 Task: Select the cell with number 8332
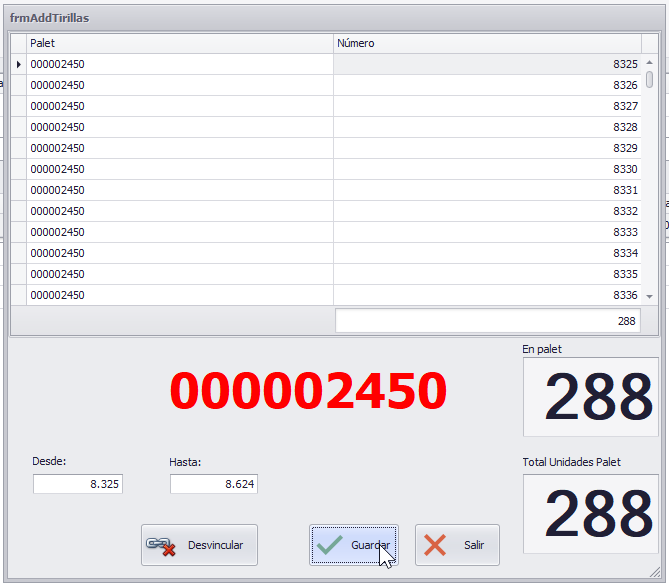pyautogui.click(x=487, y=211)
